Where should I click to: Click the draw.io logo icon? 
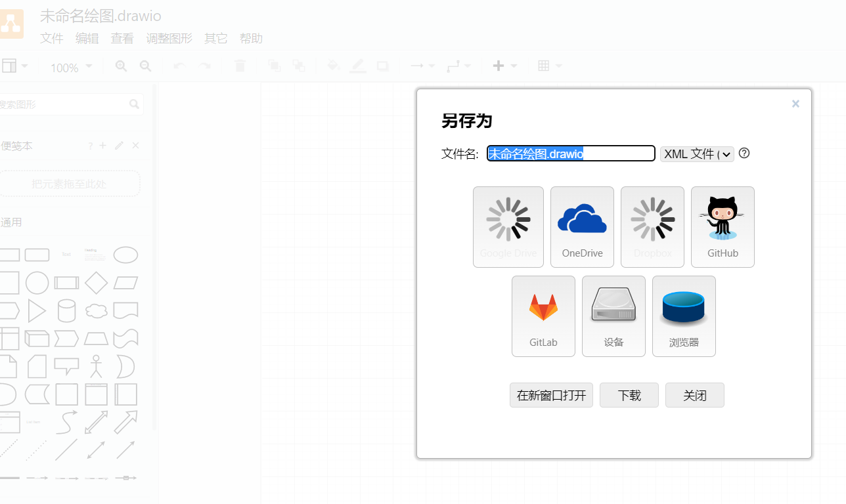point(11,24)
